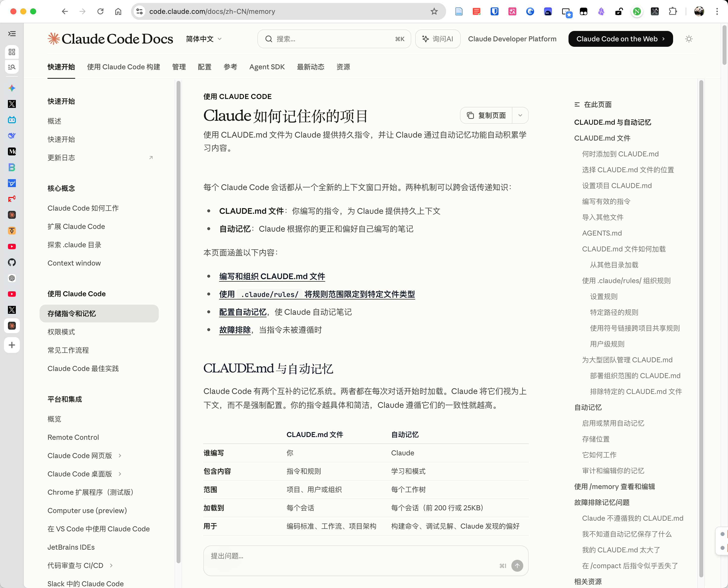Follow the 故障排除 link in the article
Image resolution: width=728 pixels, height=588 pixels.
[x=235, y=330]
